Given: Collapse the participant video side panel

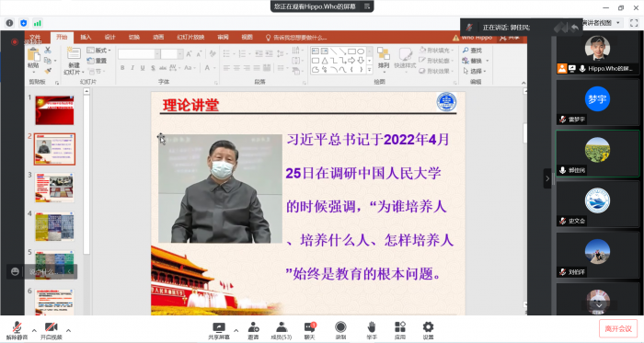Looking at the screenshot, I should tap(547, 178).
